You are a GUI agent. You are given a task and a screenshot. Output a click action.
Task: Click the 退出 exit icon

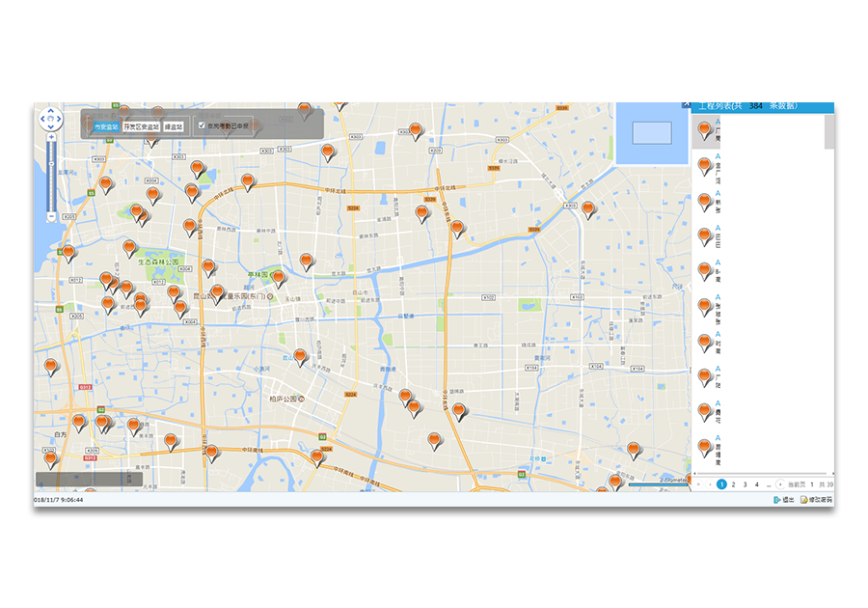(x=777, y=500)
